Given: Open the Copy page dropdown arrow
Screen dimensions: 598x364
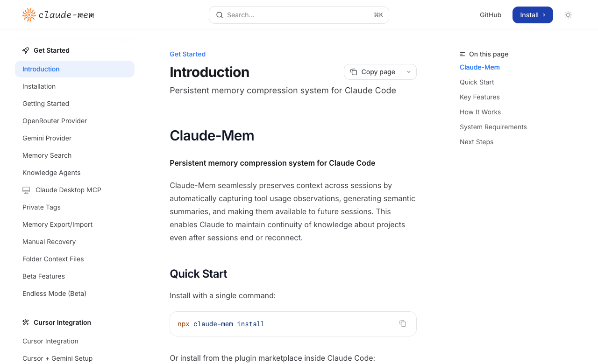Looking at the screenshot, I should (x=409, y=72).
